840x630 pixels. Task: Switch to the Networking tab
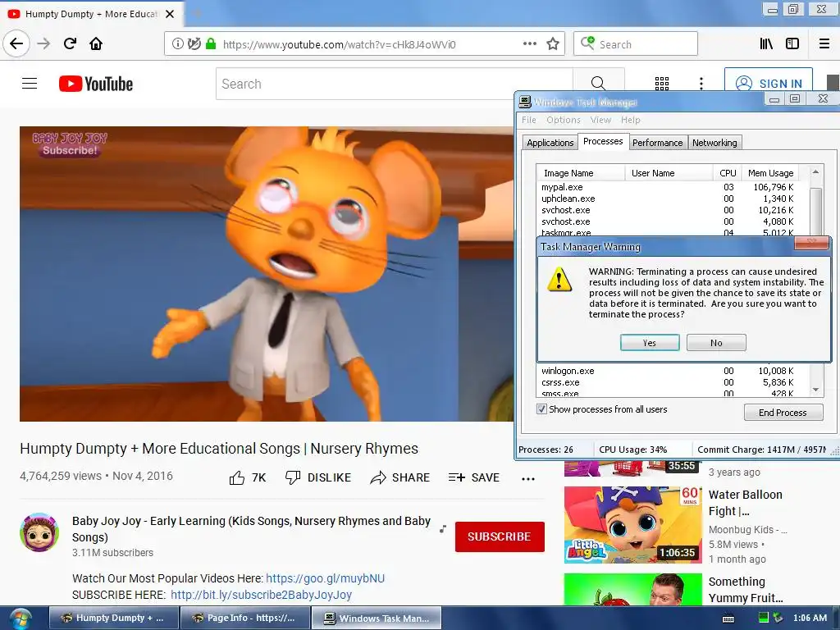(x=714, y=143)
